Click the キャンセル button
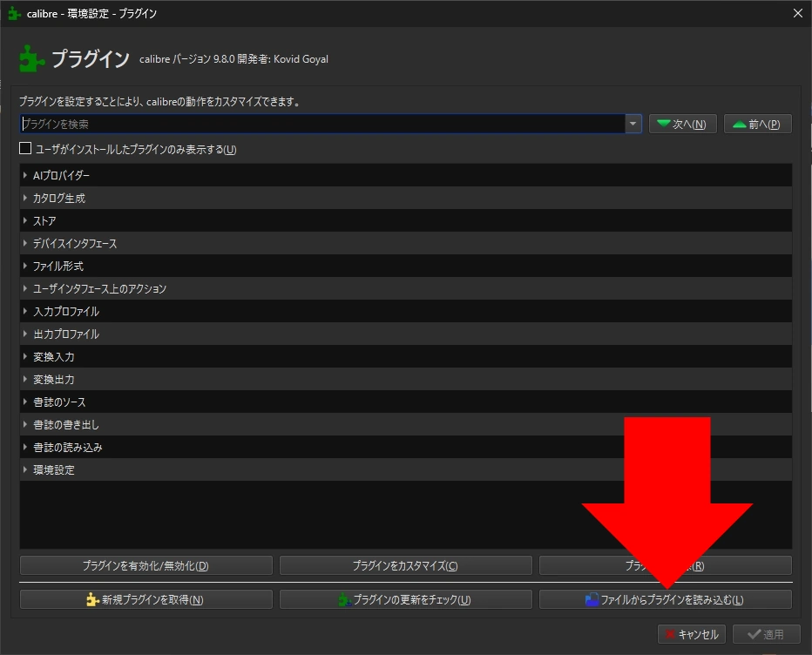 click(x=692, y=634)
